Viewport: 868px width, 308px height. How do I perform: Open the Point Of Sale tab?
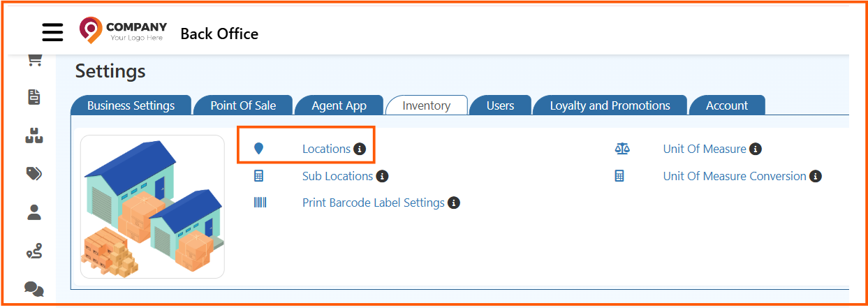tap(243, 105)
